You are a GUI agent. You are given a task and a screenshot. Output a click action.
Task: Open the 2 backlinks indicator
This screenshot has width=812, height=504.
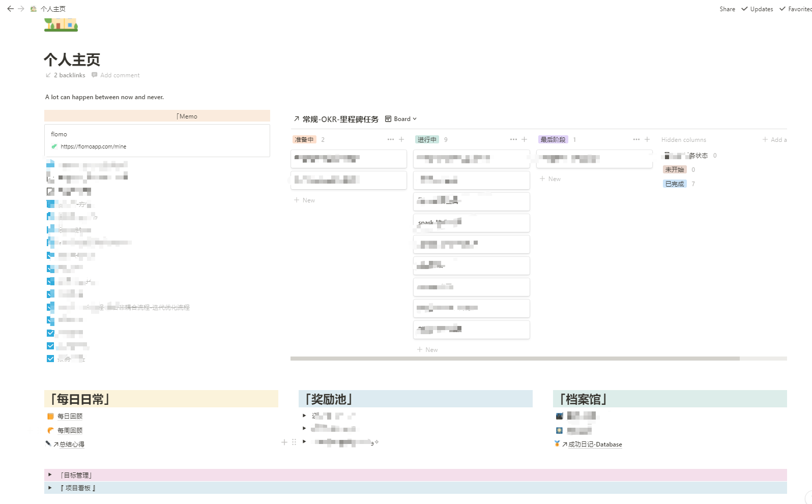(66, 75)
